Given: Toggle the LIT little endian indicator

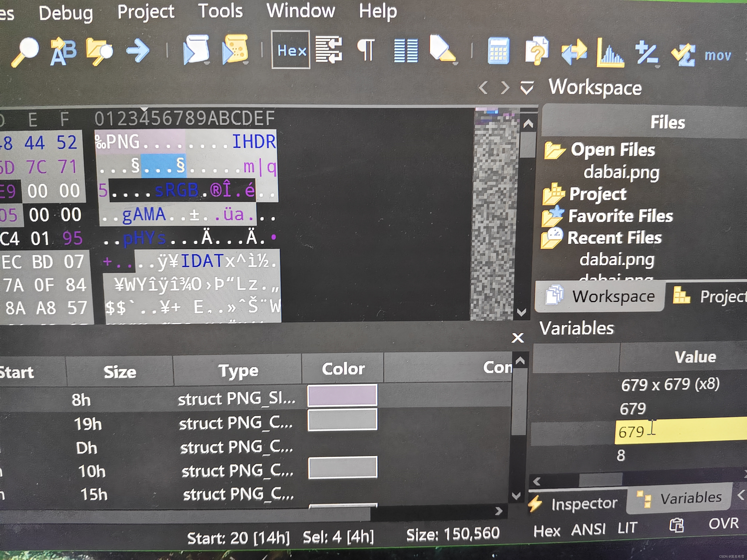Looking at the screenshot, I should (x=627, y=528).
